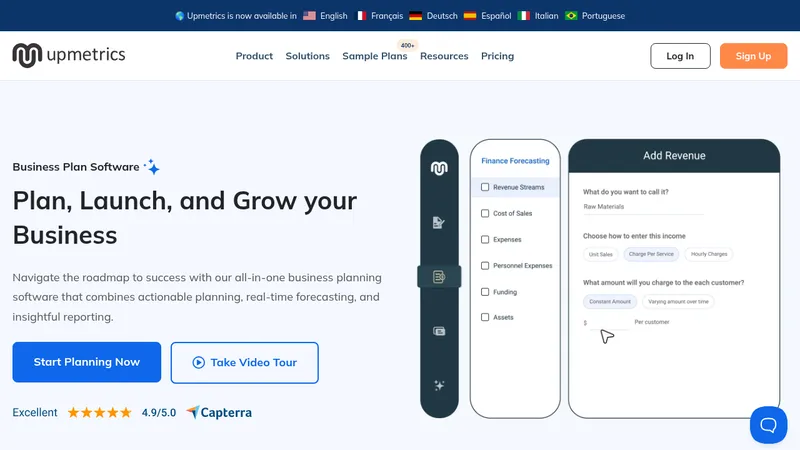Viewport: 800px width, 450px height.
Task: Click the Take Video Tour button
Action: click(x=244, y=363)
